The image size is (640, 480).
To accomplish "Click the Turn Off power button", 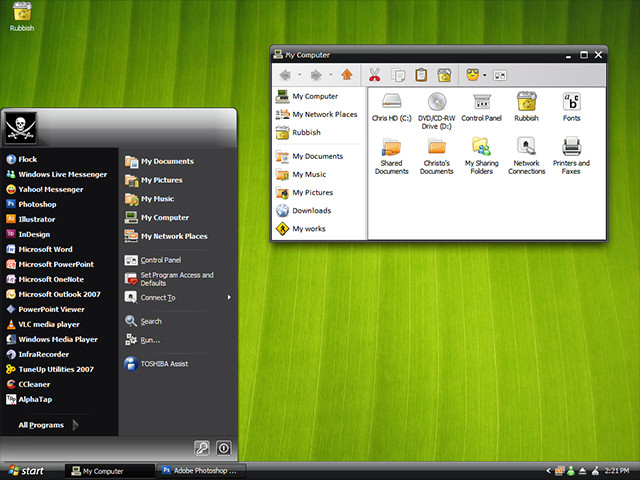I will click(x=224, y=448).
